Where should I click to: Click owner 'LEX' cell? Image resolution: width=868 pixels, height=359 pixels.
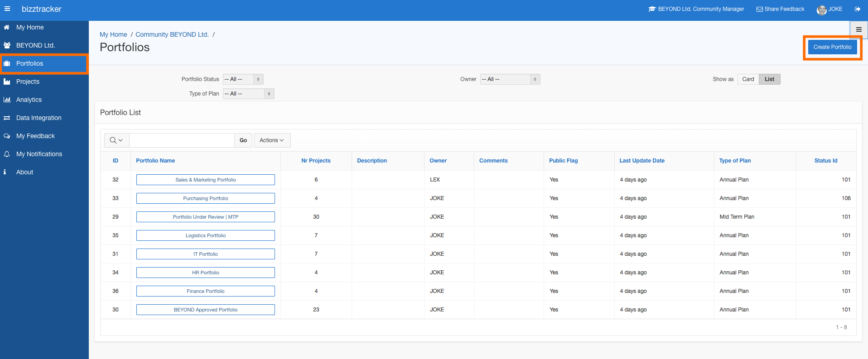435,180
